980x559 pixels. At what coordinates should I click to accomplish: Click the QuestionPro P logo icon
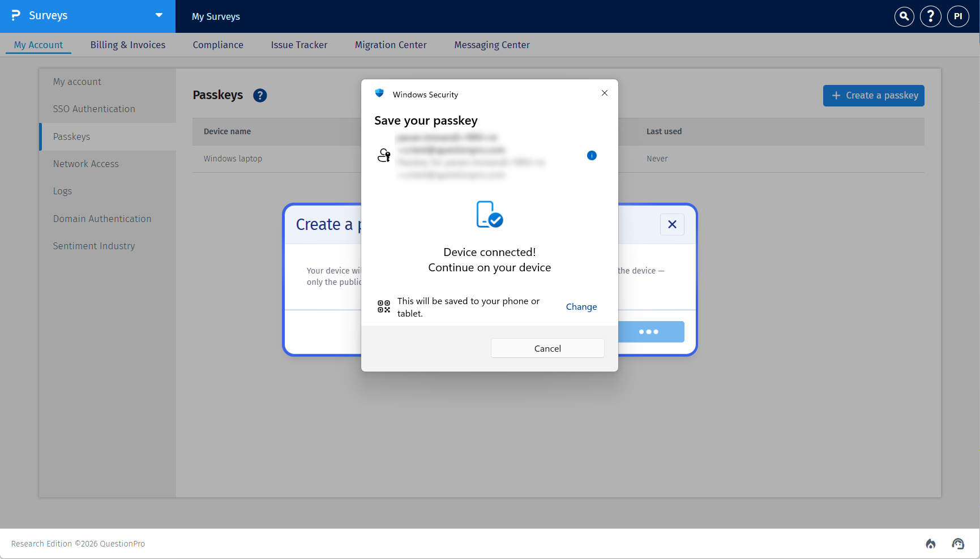click(16, 15)
